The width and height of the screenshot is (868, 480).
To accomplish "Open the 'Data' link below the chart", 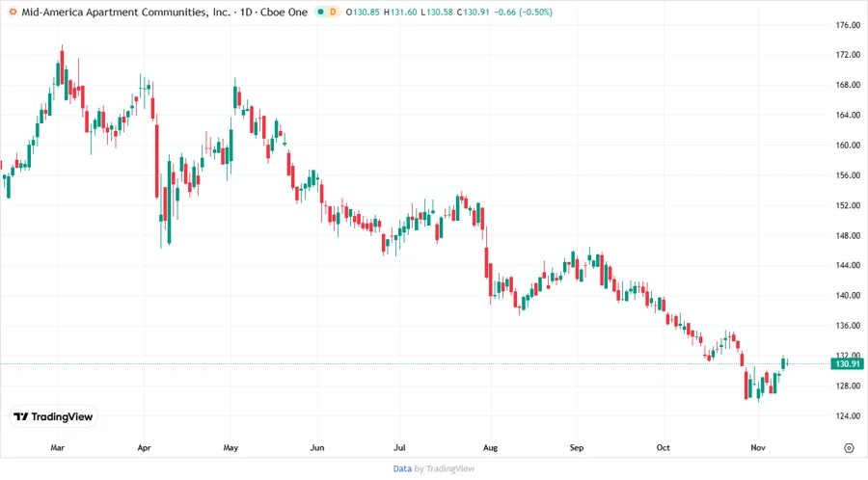I will (x=402, y=469).
